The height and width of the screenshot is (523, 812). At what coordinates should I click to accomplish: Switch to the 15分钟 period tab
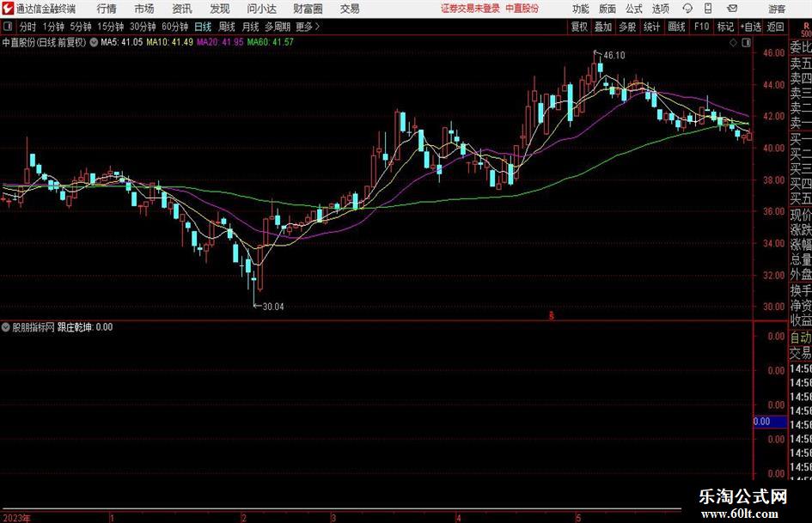click(111, 27)
